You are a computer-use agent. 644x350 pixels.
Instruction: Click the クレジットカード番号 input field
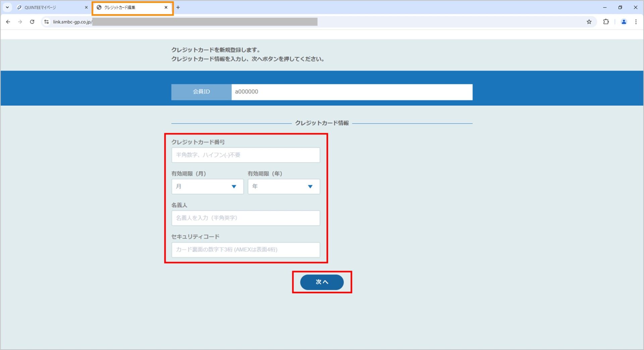click(246, 155)
